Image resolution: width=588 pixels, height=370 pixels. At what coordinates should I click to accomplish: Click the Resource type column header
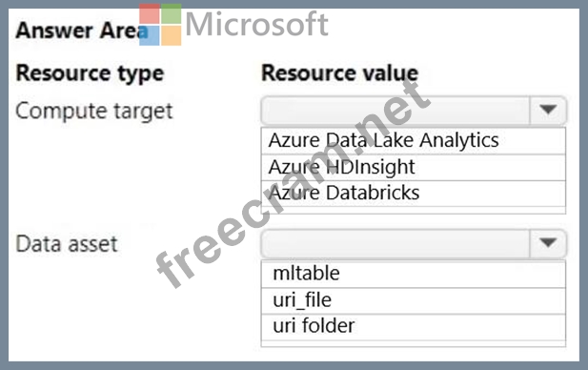click(x=90, y=73)
